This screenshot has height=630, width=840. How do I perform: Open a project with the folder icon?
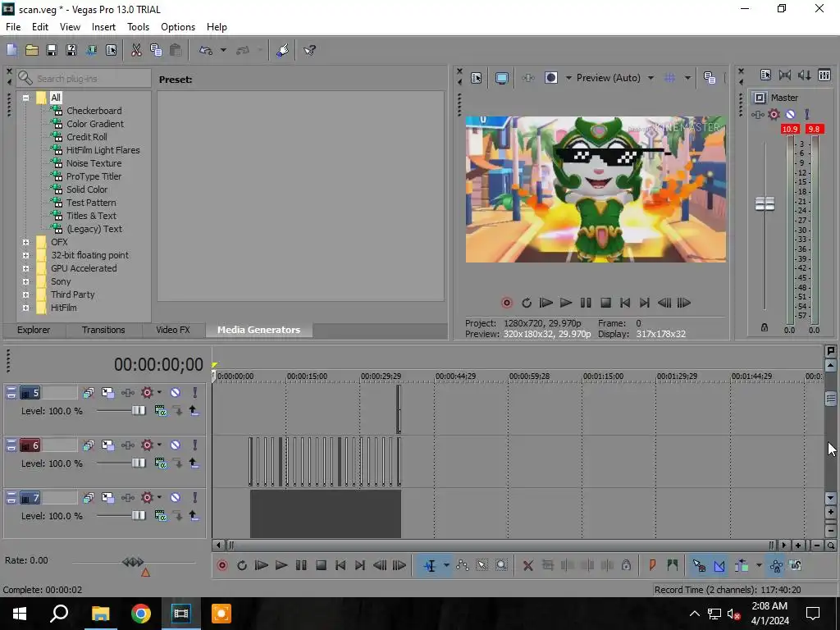32,50
